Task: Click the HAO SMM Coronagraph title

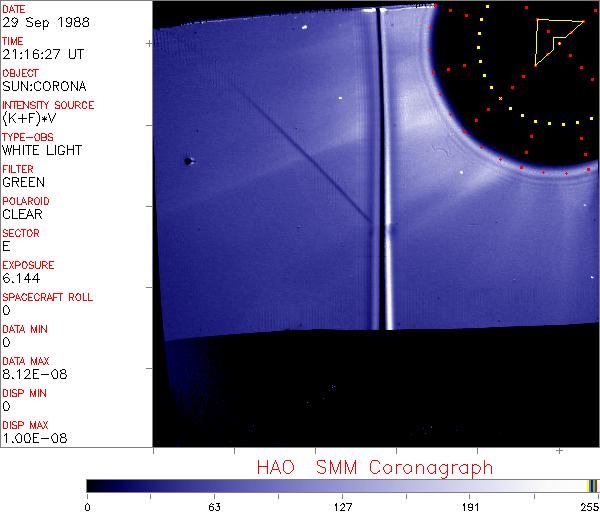Action: (374, 467)
